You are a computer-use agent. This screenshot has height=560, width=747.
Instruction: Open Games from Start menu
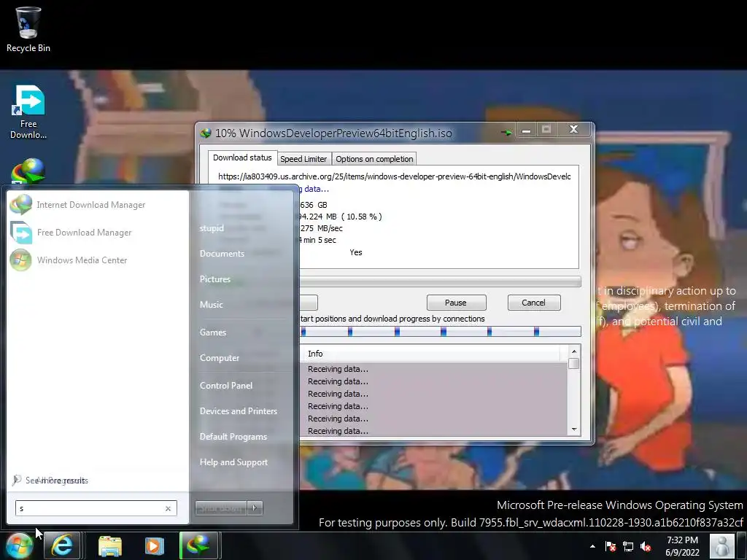tap(212, 332)
